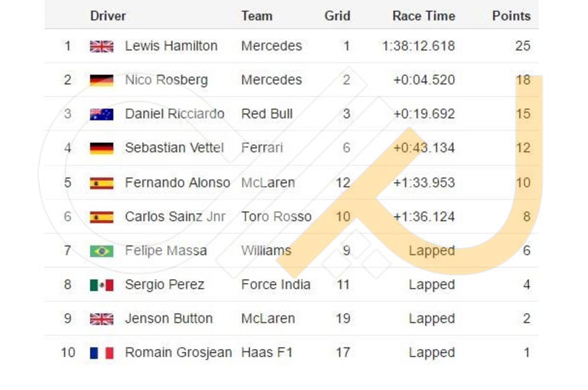The width and height of the screenshot is (588, 390).
Task: Click Hamilton's race time 1:38:12.618
Action: (x=418, y=46)
